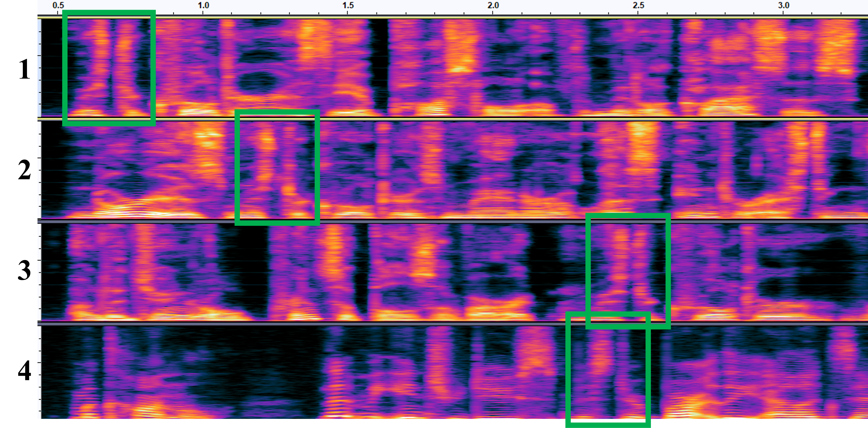
Task: Click the vertical frequency scale of the top track
Action: point(40,67)
